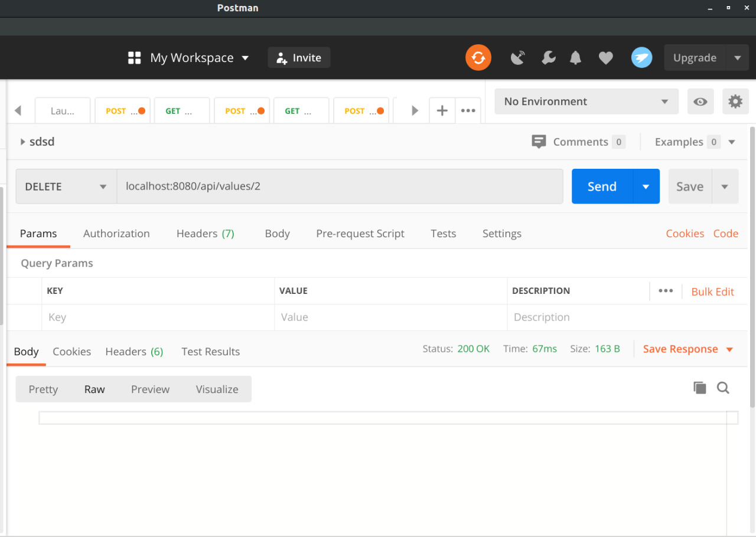756x537 pixels.
Task: Click the Send button
Action: (x=602, y=186)
